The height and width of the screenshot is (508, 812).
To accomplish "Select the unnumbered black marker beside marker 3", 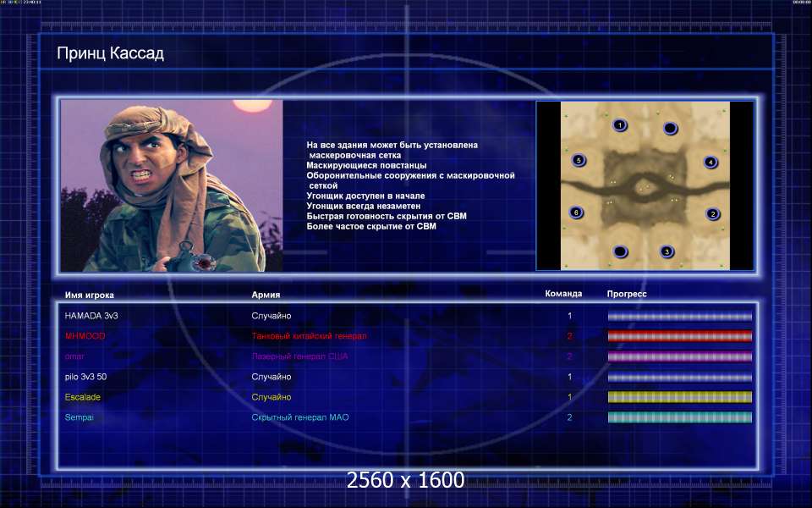I will (x=620, y=251).
